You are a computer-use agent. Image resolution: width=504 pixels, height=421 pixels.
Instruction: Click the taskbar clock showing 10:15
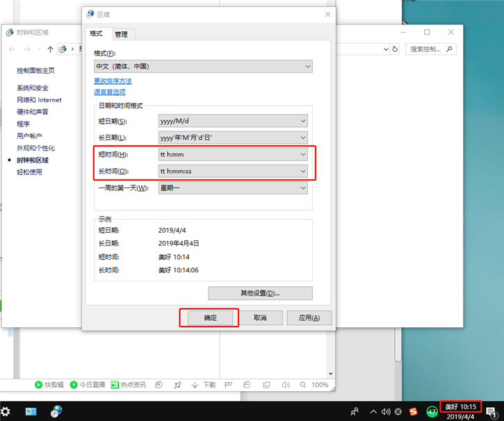(x=461, y=407)
